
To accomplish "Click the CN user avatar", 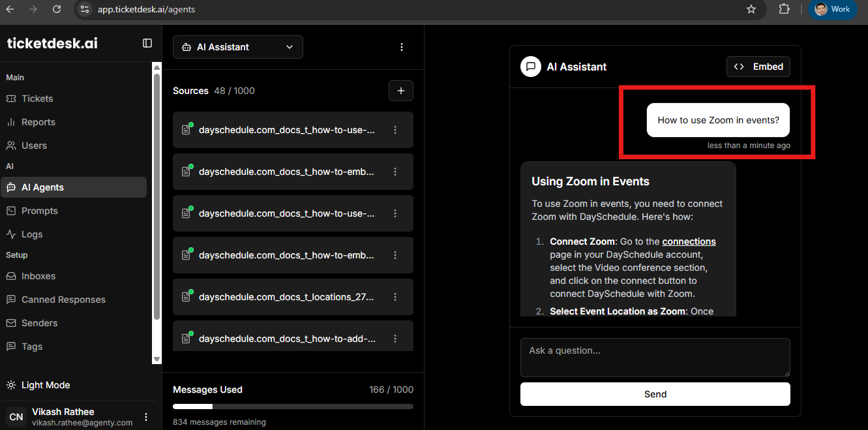I will pyautogui.click(x=16, y=417).
